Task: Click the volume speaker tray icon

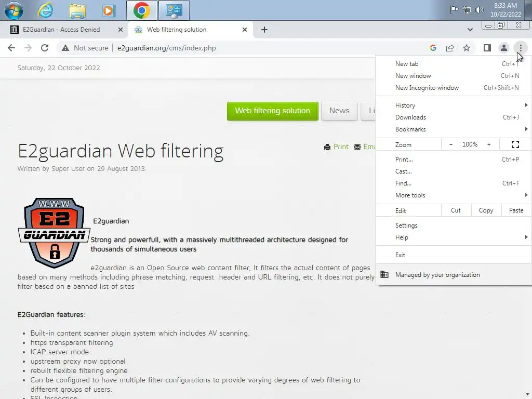Action: (x=479, y=10)
